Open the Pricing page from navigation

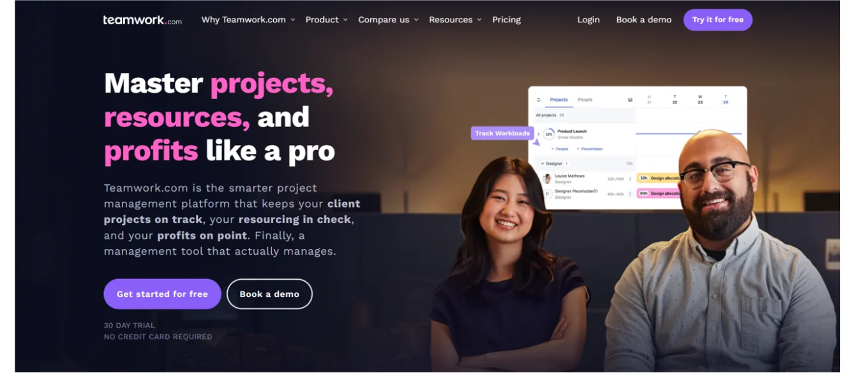click(x=506, y=20)
